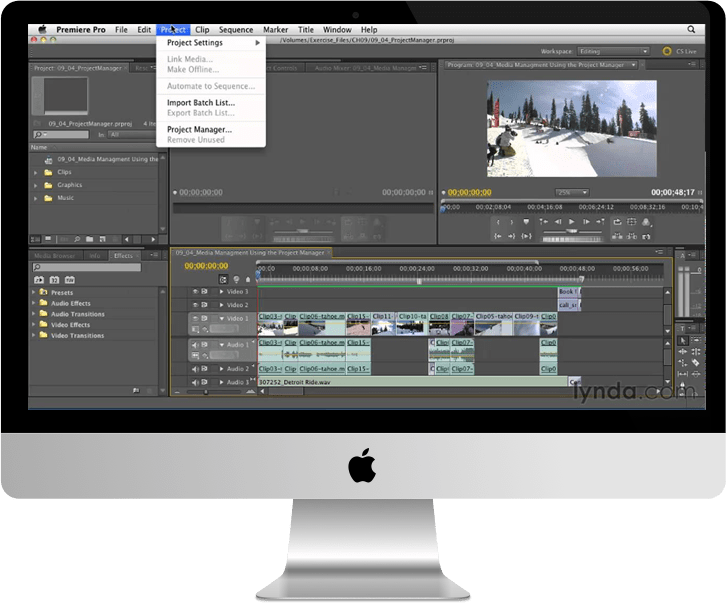Go to next edit point in Program monitor
Image resolution: width=726 pixels, height=603 pixels.
[601, 222]
